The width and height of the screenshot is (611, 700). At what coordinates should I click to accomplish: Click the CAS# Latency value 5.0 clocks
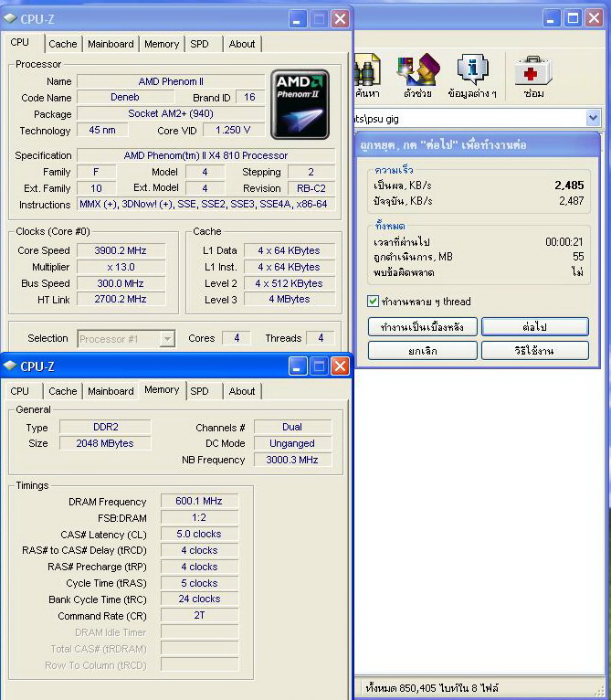[x=199, y=534]
